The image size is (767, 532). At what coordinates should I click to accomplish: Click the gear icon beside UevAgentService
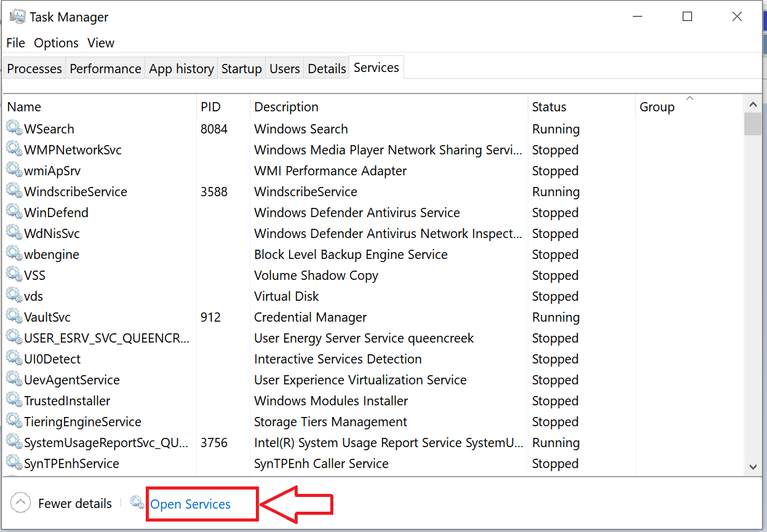point(14,379)
